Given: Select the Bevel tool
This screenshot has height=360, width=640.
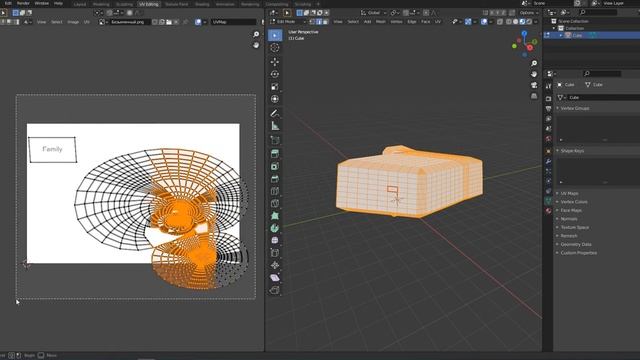Looking at the screenshot, I should 275,179.
